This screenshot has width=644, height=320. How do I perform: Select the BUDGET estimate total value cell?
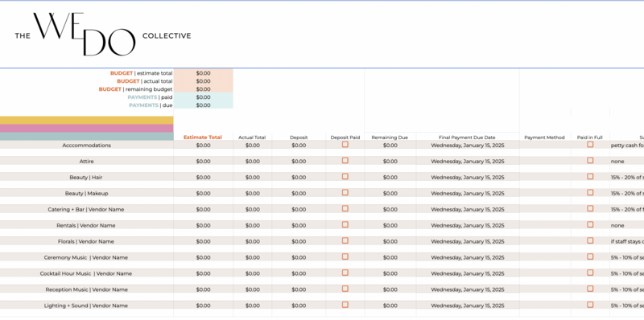tap(204, 73)
